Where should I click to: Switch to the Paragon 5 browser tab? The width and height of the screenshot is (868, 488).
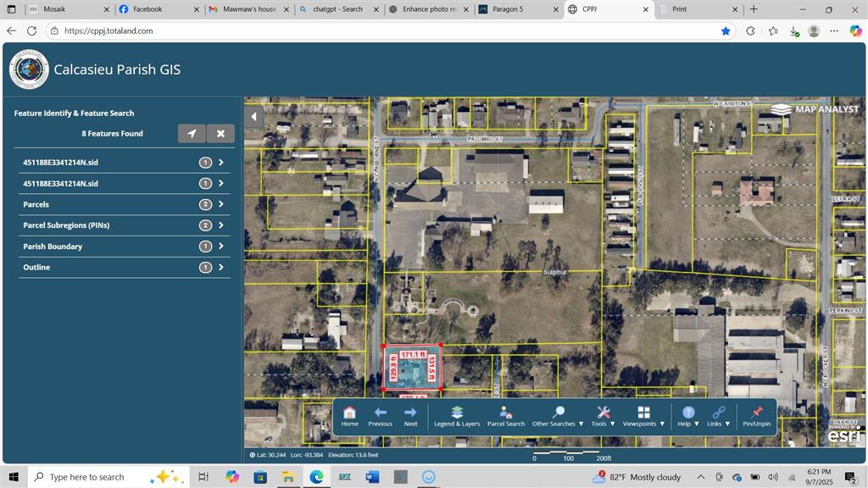519,9
